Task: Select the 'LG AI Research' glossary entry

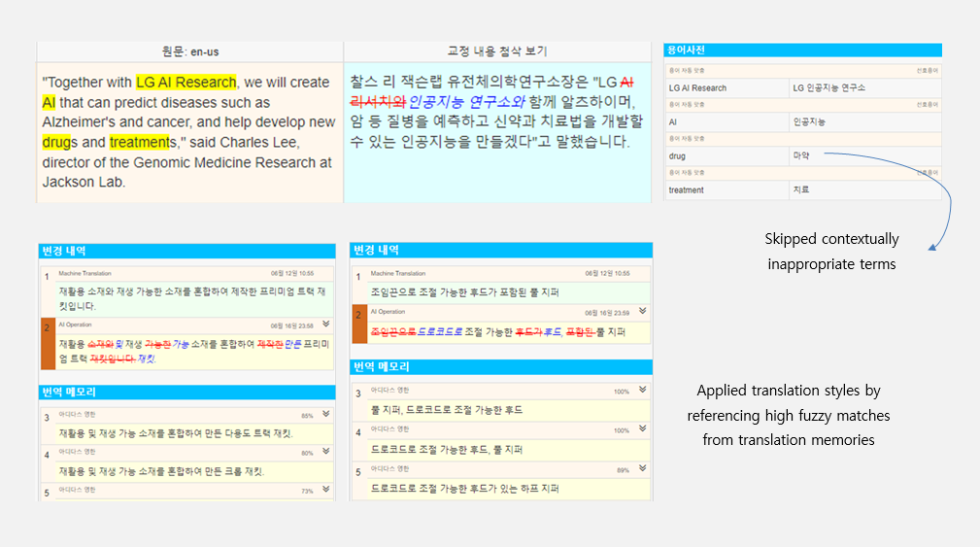Action: coord(728,87)
